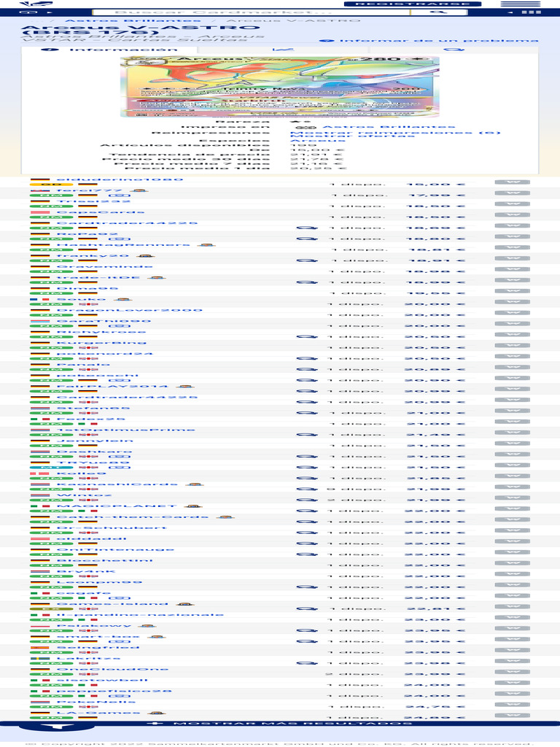560x747 pixels.
Task: Add Jennylein's offer to cart
Action: 513,444
